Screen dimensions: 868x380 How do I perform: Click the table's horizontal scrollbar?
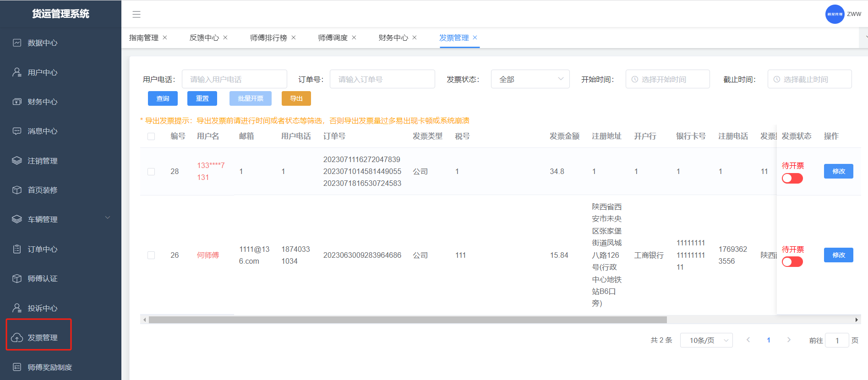tap(407, 320)
